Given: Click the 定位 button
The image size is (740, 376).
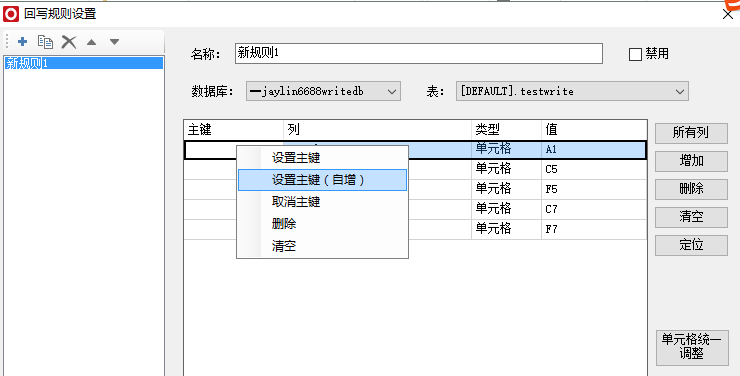Looking at the screenshot, I should point(691,245).
